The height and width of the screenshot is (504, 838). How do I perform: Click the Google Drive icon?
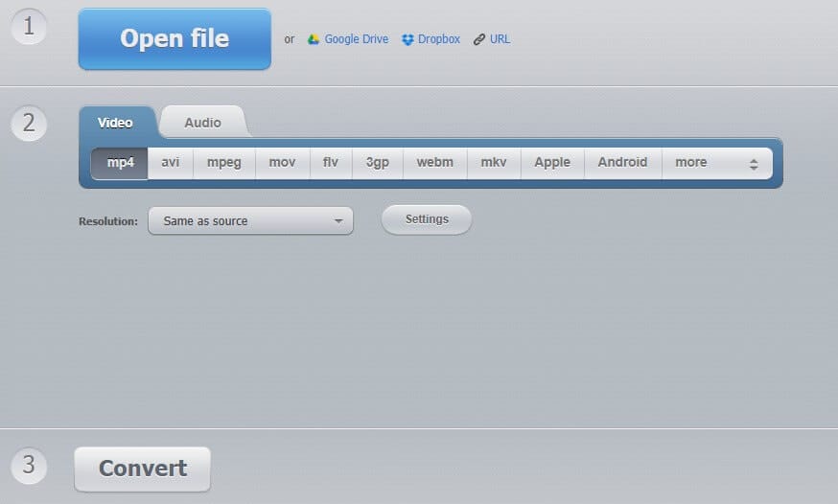tap(314, 39)
